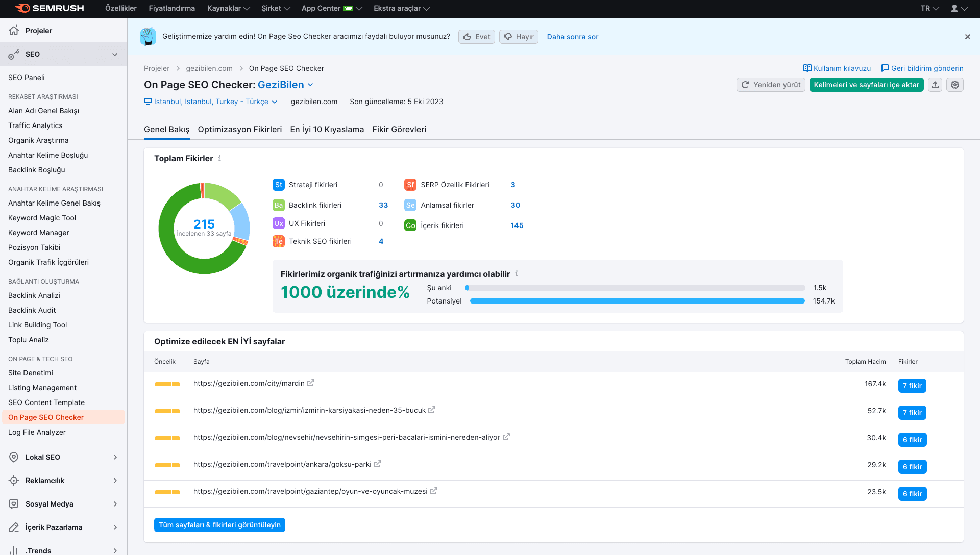Open the GeziBilen project dropdown

point(285,85)
